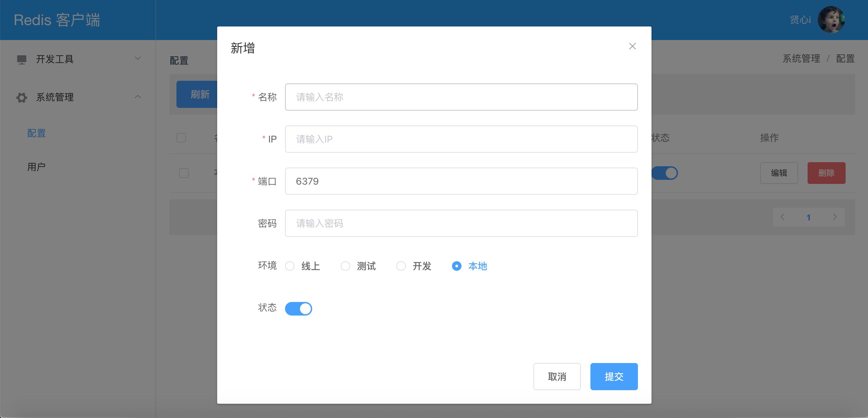Close the 新增 dialog with the X

pos(632,46)
